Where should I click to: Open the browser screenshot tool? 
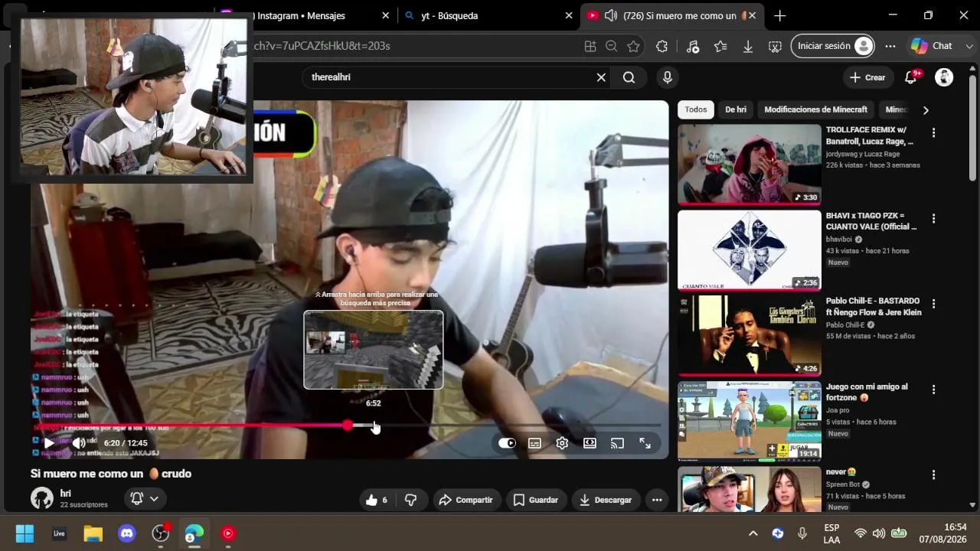(x=775, y=46)
